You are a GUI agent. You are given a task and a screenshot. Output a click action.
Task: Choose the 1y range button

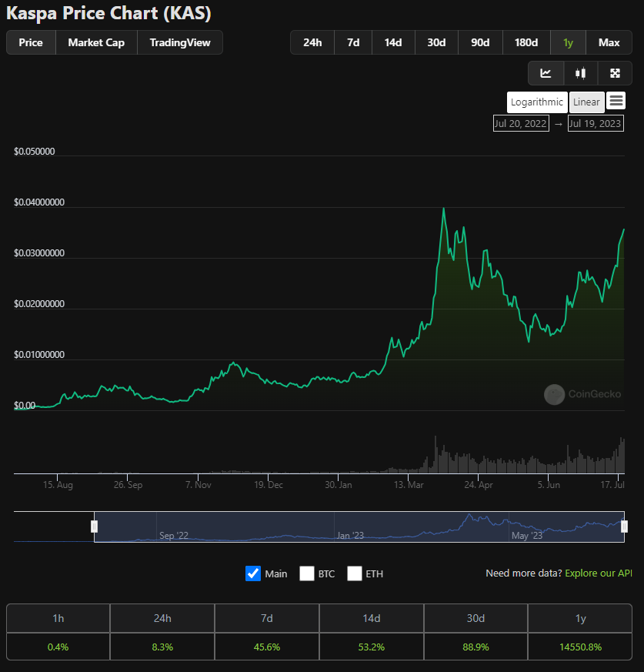point(568,42)
